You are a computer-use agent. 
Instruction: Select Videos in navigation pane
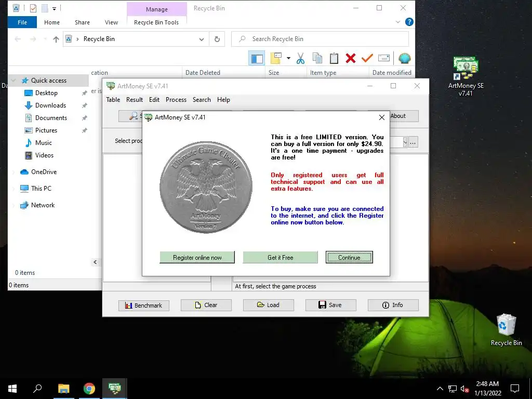pos(44,155)
